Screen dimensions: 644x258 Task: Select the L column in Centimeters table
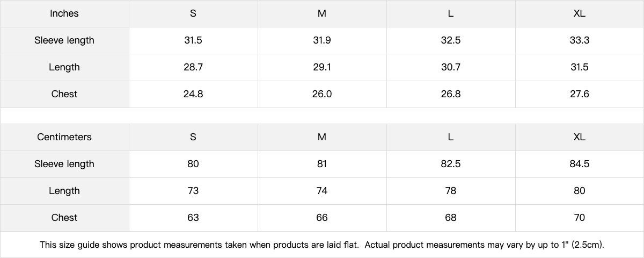(x=451, y=137)
